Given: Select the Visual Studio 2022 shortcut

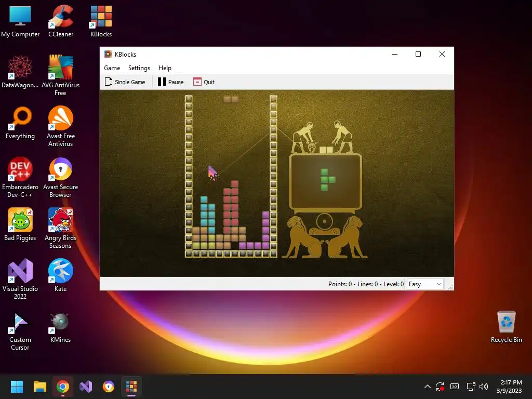Looking at the screenshot, I should [x=20, y=279].
